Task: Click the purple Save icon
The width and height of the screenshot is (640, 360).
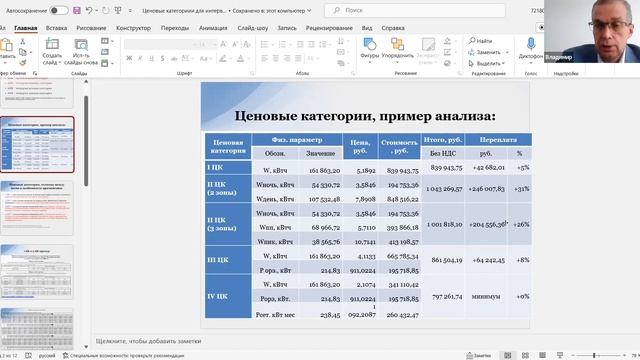Action: tap(77, 11)
